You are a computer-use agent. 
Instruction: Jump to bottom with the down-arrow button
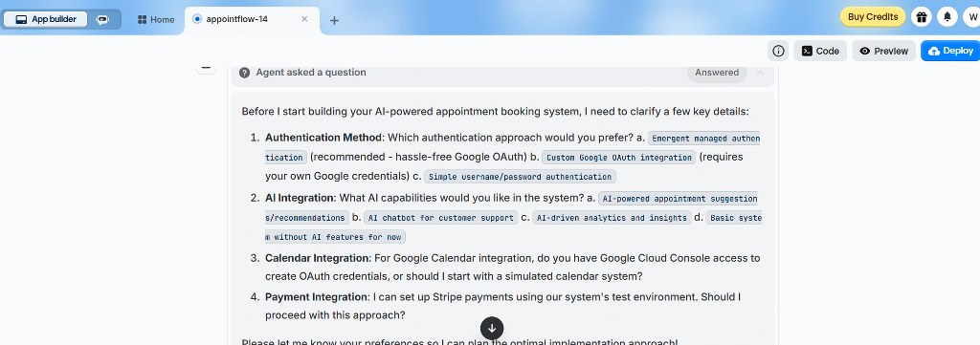point(492,328)
